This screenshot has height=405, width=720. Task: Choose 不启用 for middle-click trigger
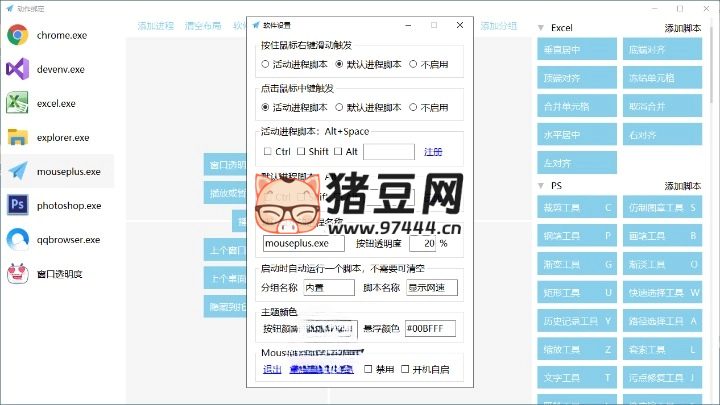[413, 107]
